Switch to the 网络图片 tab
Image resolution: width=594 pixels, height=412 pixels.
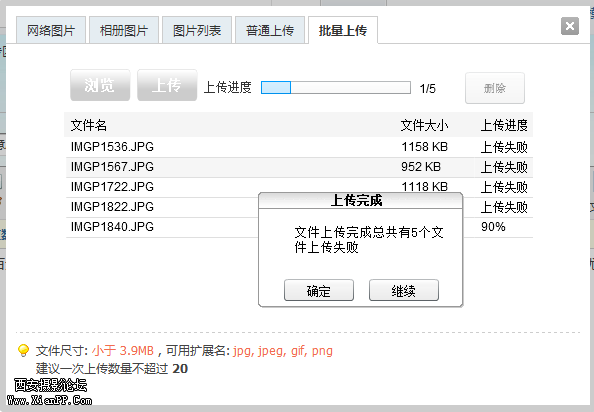coord(51,30)
